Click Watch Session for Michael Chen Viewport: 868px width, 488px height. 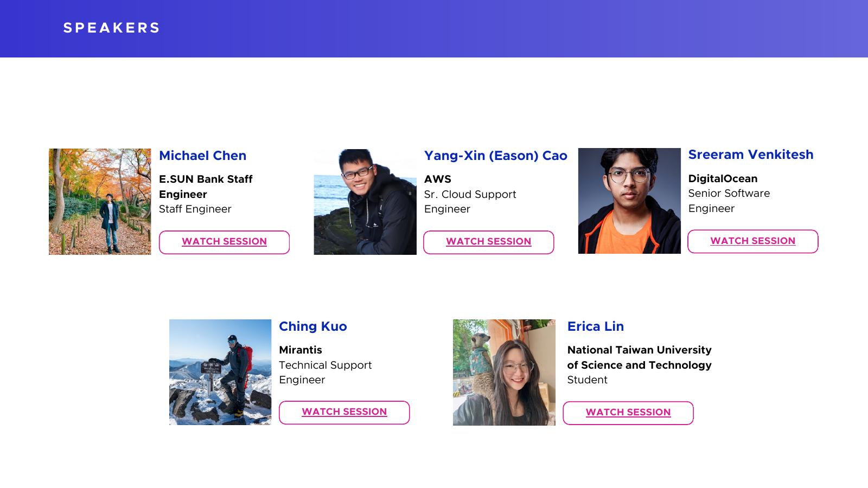click(x=224, y=242)
